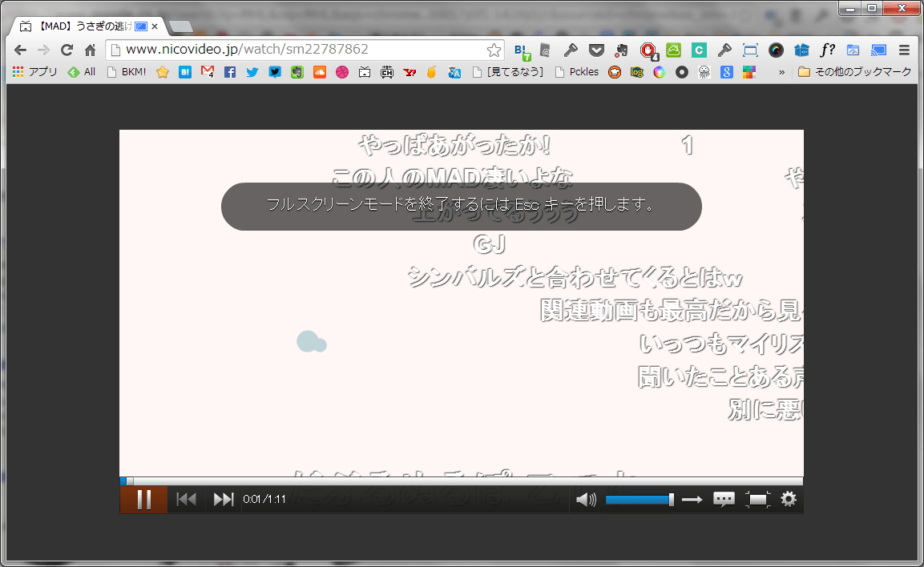Viewport: 924px width, 567px height.
Task: Exit fullscreen with the player screen icon
Action: (757, 500)
